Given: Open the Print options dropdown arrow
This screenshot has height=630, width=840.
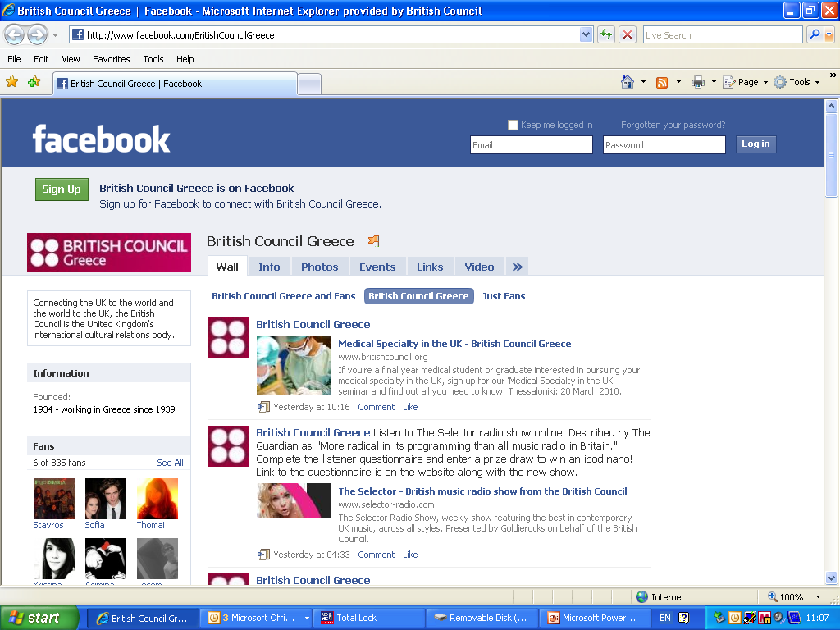Looking at the screenshot, I should pos(714,82).
